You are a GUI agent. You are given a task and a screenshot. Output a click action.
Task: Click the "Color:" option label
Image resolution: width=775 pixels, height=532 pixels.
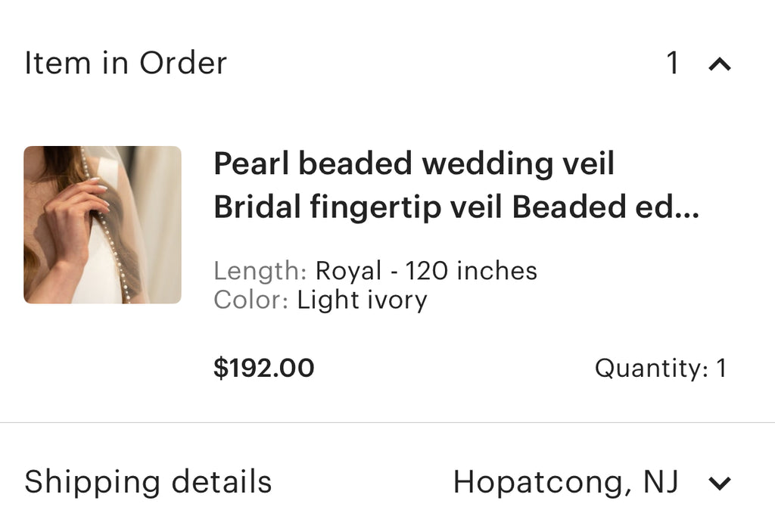(251, 300)
